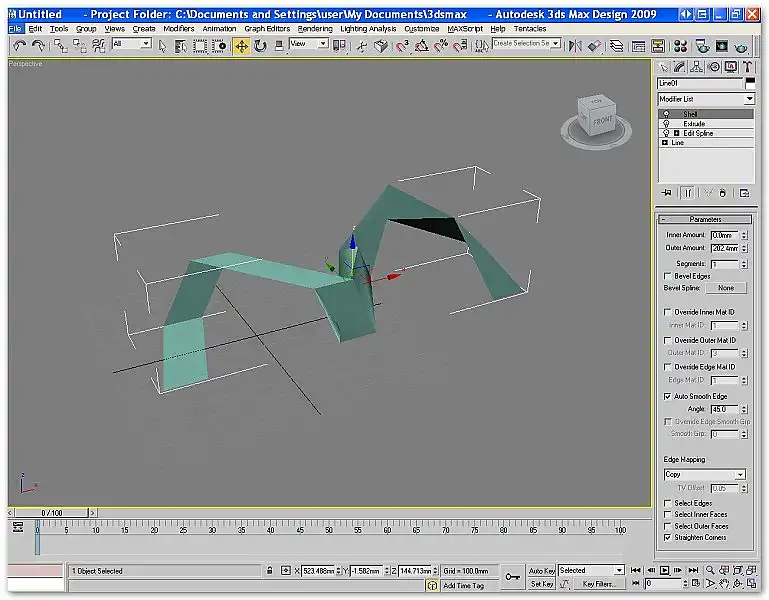Viewport: 769px width, 600px height.
Task: Enable the Bevel Edges checkbox
Action: (x=668, y=276)
